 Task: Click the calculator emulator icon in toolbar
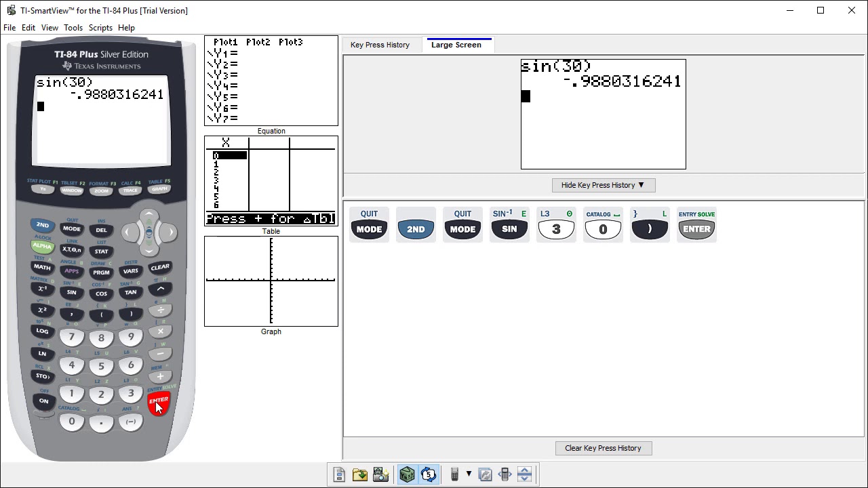tap(455, 474)
